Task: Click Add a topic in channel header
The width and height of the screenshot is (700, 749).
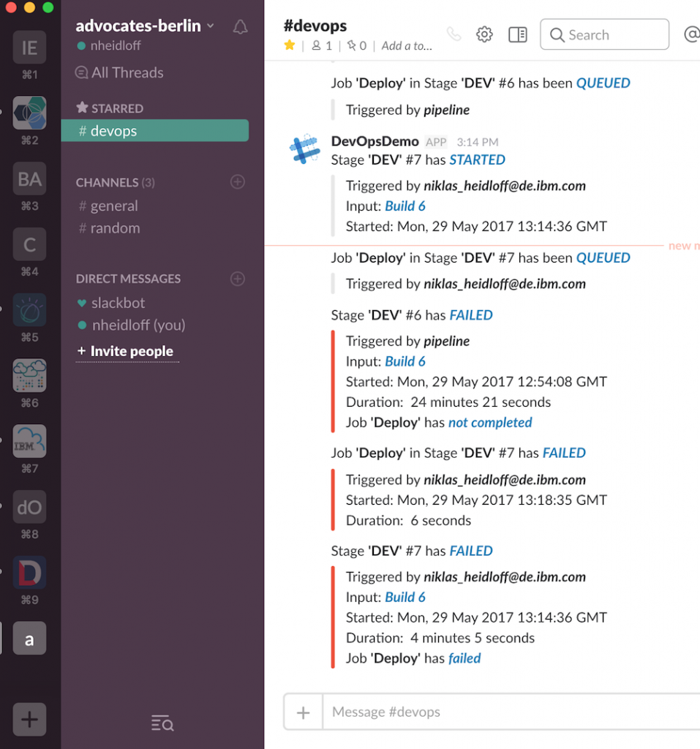Action: point(407,46)
